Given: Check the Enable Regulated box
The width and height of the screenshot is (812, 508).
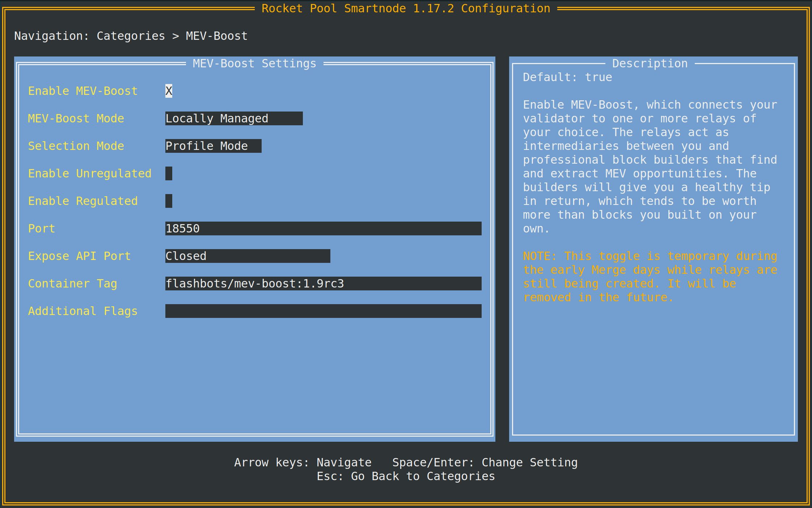Looking at the screenshot, I should [x=169, y=201].
